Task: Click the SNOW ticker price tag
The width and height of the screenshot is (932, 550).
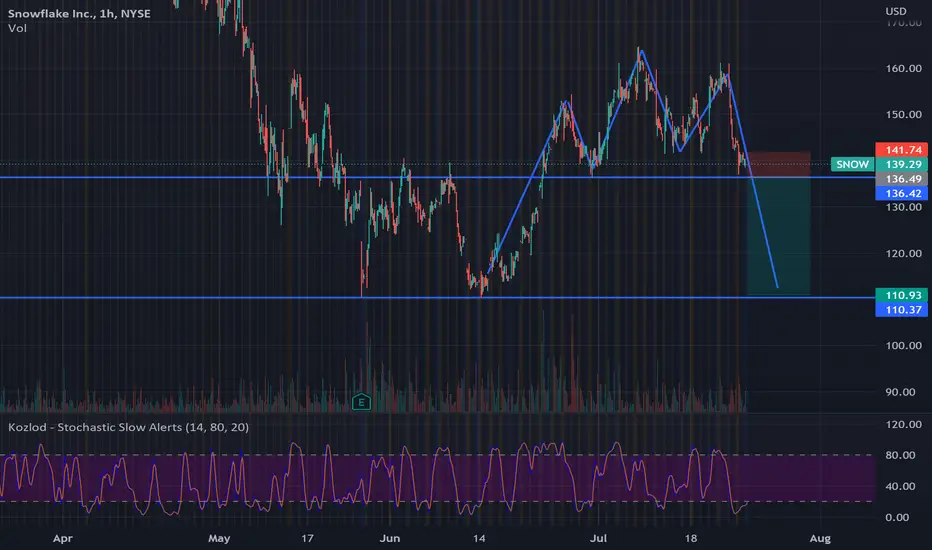Action: pos(852,164)
